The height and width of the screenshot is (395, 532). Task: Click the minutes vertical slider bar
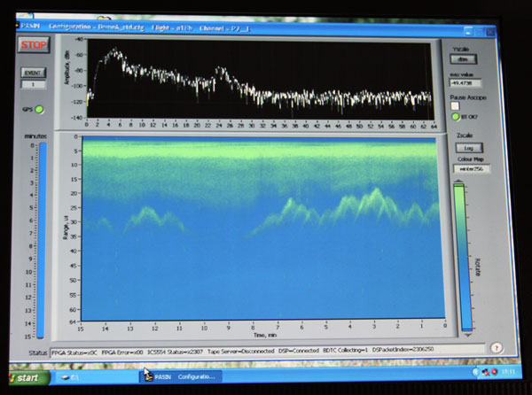click(42, 240)
